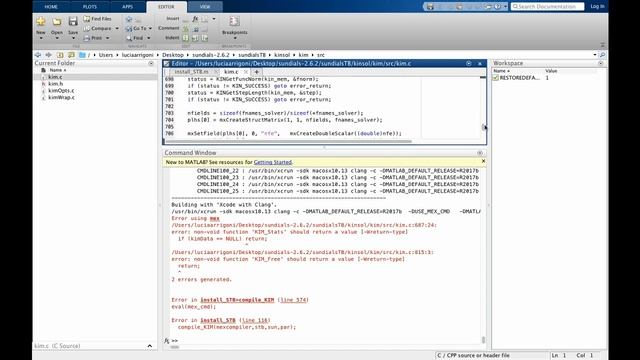Click the help question mark icon
Viewport: 640px width, 360px height.
[498, 7]
